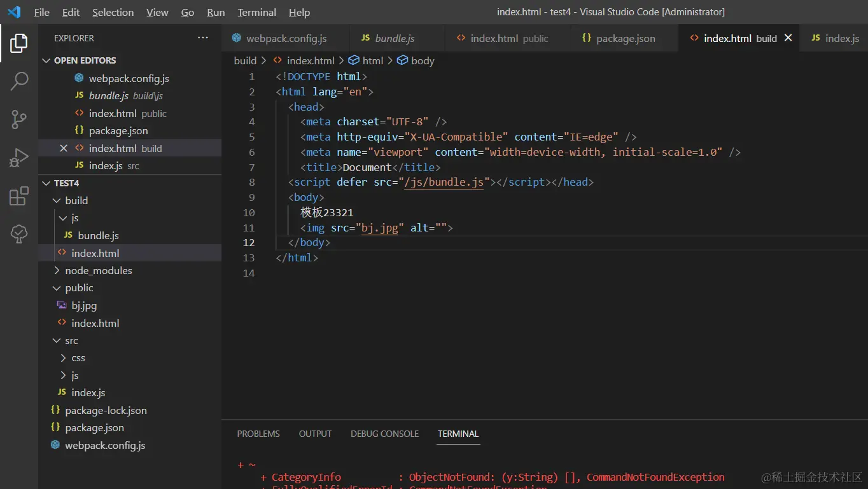Open Explorer's more actions ellipsis

click(x=202, y=38)
